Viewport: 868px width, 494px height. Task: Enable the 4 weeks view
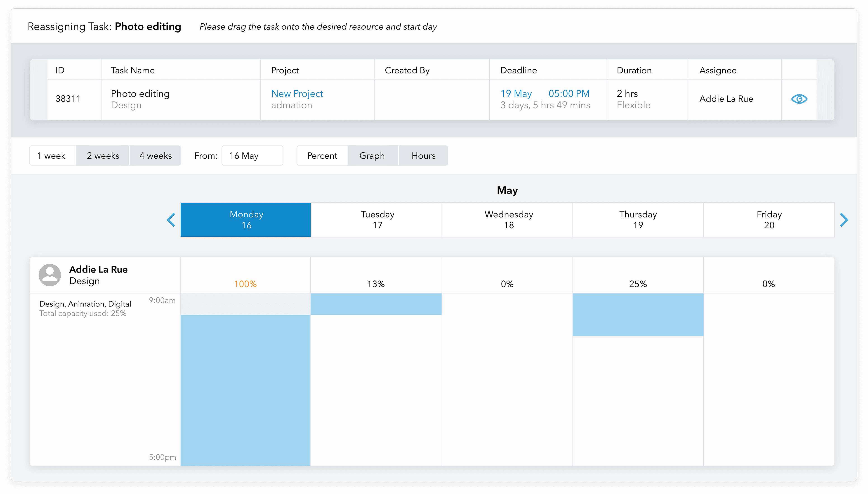click(156, 155)
